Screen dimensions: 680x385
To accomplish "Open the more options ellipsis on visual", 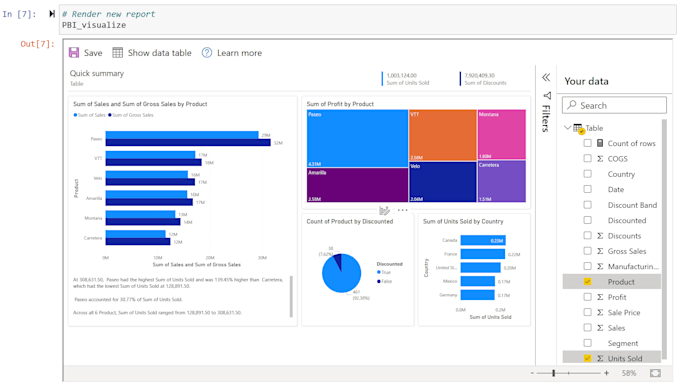I will (x=402, y=210).
